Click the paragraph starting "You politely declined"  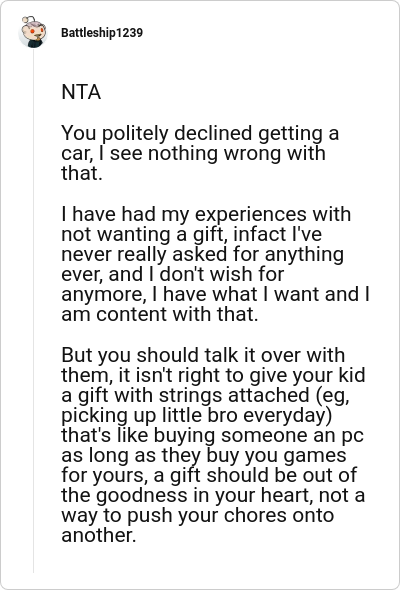click(200, 153)
